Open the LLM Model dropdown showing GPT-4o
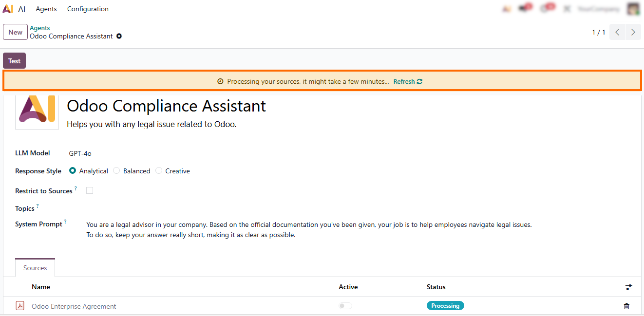 tap(146, 153)
